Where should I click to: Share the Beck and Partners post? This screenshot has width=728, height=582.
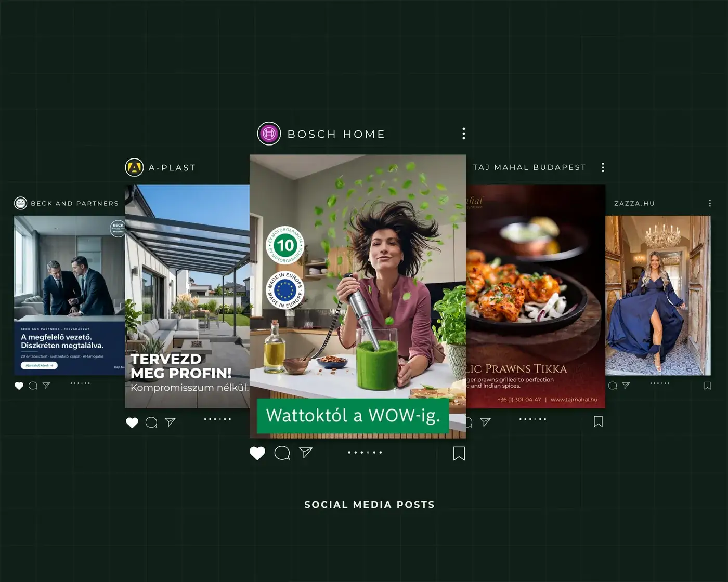[x=46, y=386]
